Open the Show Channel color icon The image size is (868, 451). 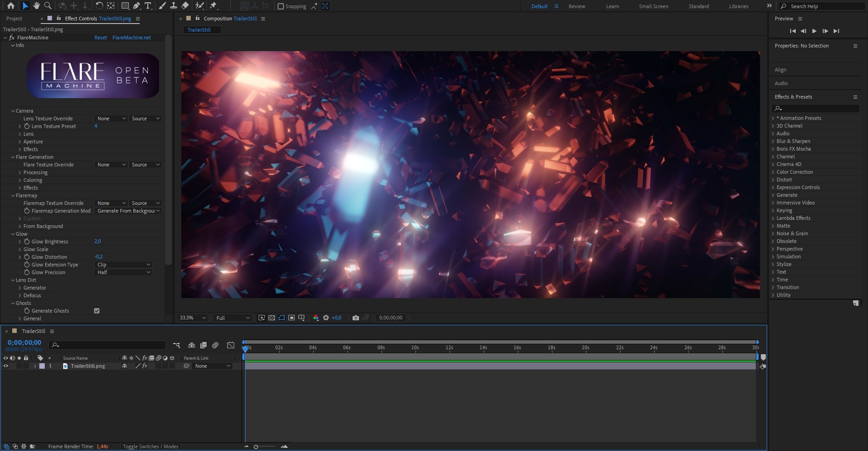point(316,318)
